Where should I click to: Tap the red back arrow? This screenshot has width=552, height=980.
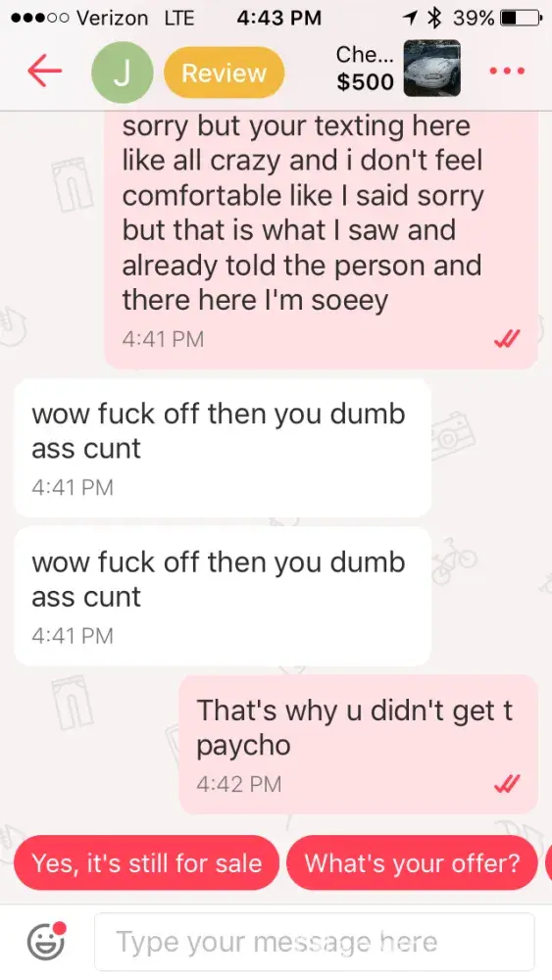45,70
